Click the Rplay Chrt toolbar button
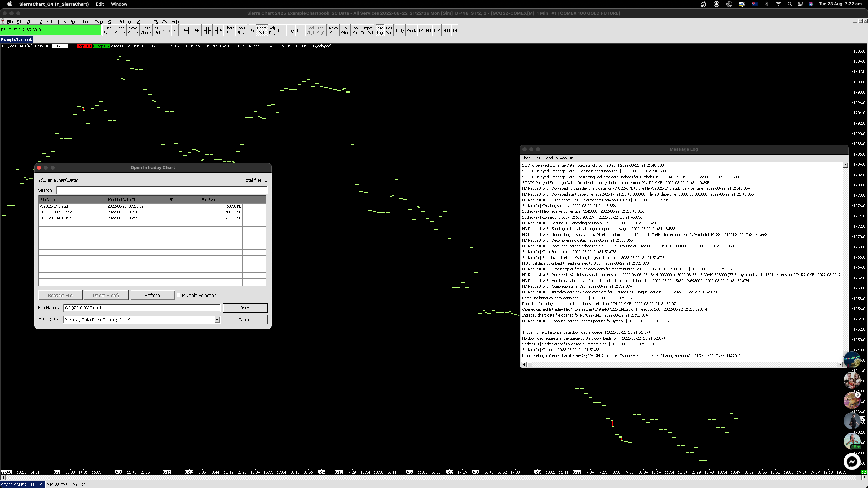Screen dimensions: 868x488 click(x=333, y=30)
